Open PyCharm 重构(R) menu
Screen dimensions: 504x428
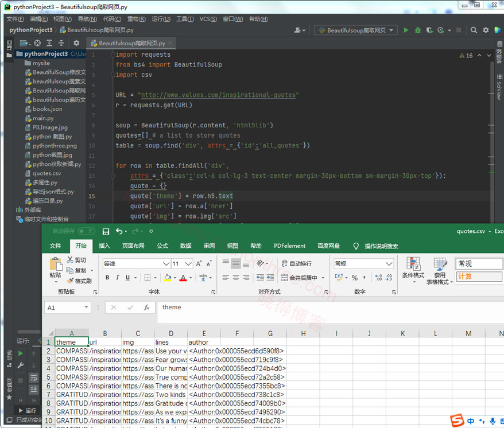pos(136,19)
